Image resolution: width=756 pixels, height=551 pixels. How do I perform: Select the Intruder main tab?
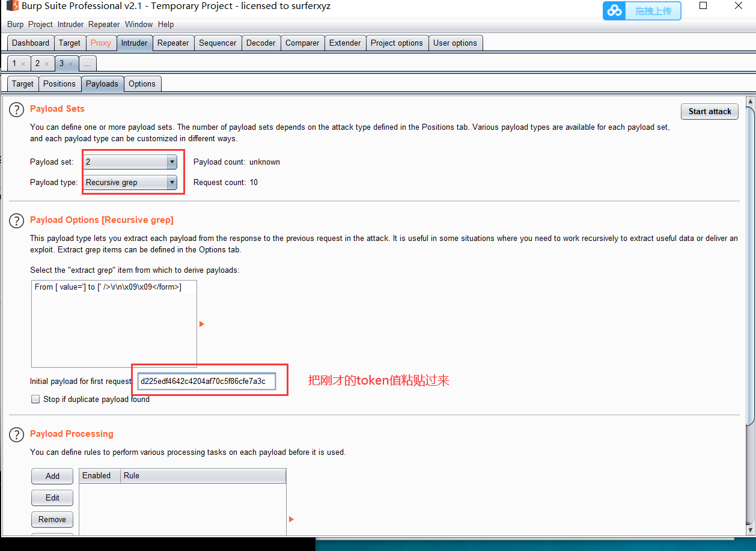pyautogui.click(x=134, y=43)
